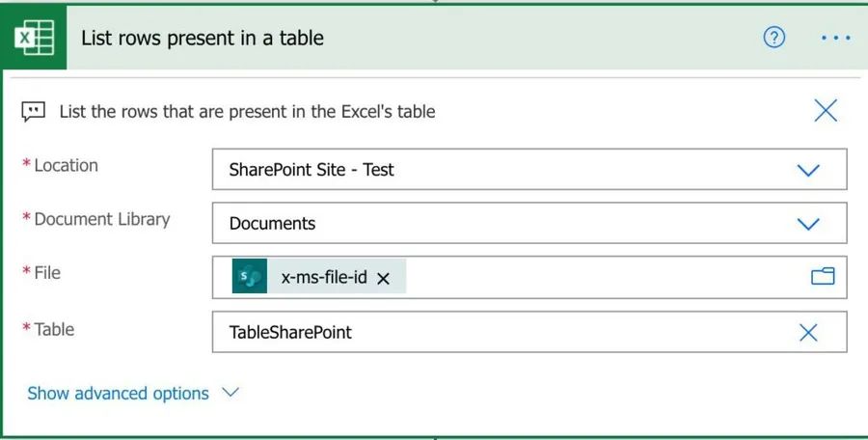Click the List rows present in a table title

coord(203,39)
